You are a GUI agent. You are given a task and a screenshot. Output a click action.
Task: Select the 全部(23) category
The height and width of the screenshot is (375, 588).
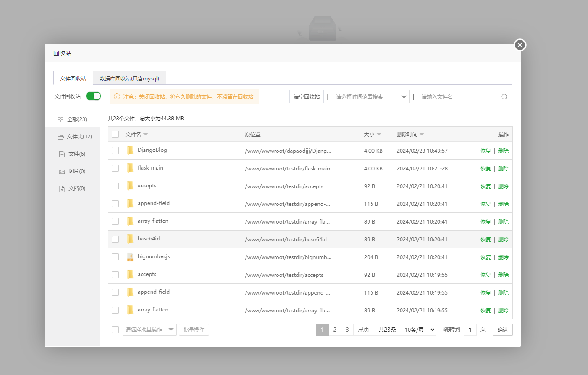tap(72, 119)
